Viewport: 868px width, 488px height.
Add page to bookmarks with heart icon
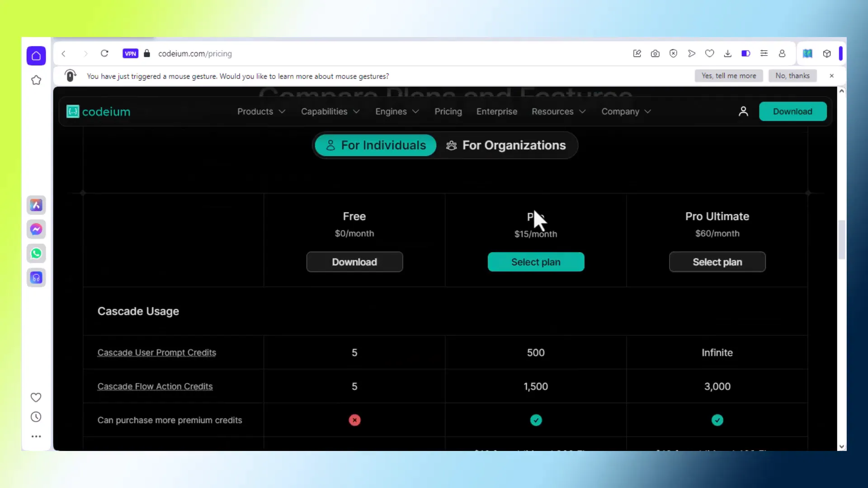coord(710,53)
